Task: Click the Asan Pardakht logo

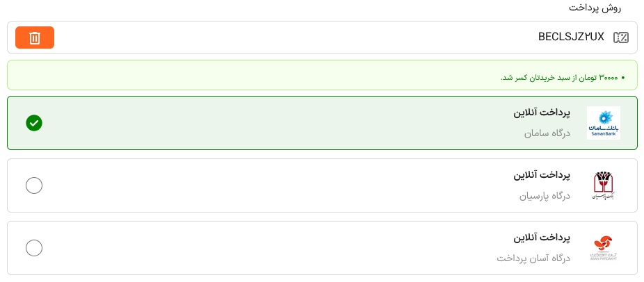Action: (x=603, y=248)
